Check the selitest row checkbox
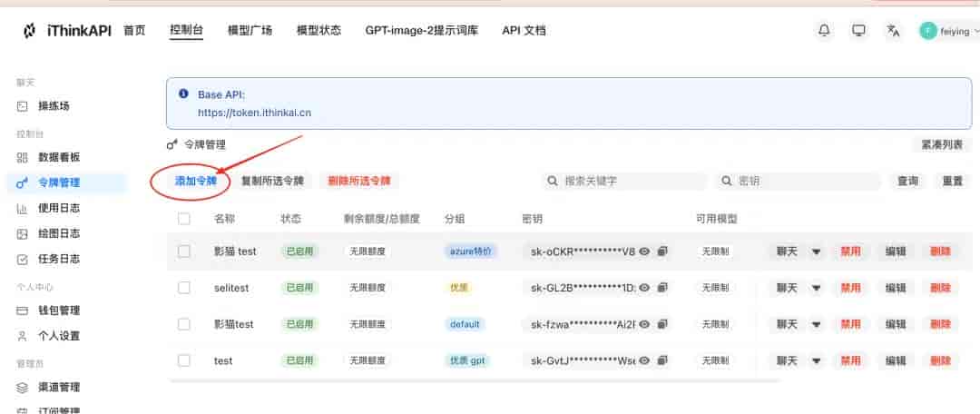980x414 pixels. [x=183, y=288]
